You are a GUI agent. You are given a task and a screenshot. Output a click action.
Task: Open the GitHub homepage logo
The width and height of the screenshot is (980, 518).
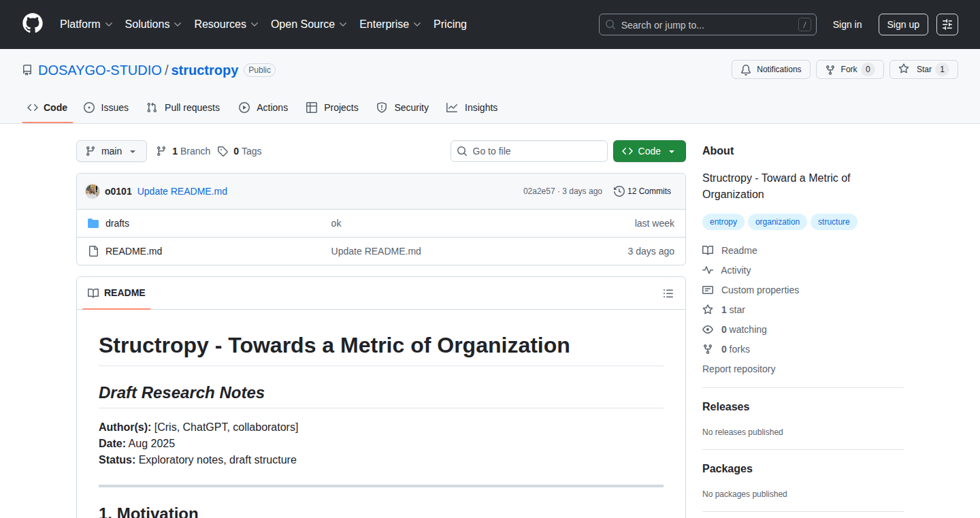pos(33,24)
